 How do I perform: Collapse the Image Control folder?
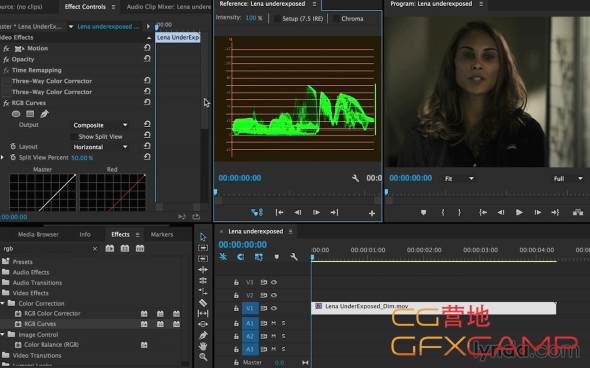point(2,334)
